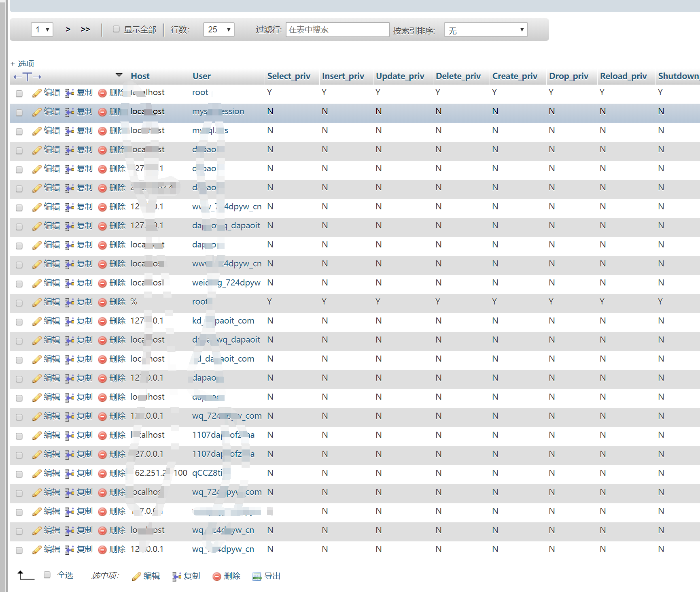
Task: Open the 行数 rows count dropdown
Action: pos(218,30)
